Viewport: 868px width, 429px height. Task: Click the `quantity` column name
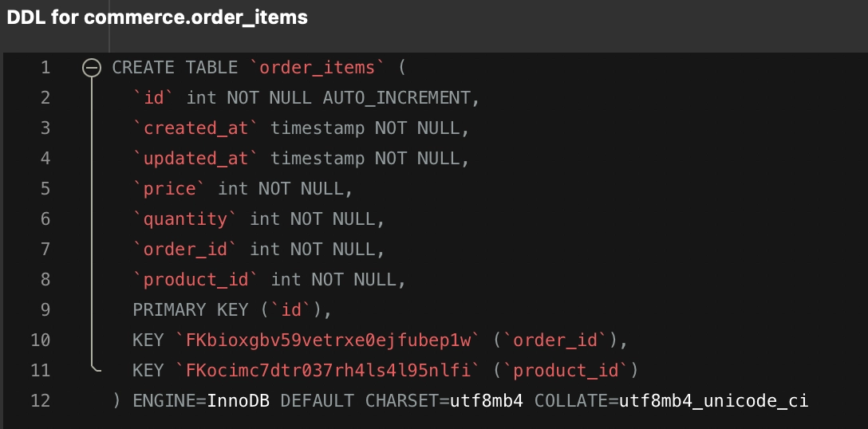[185, 219]
